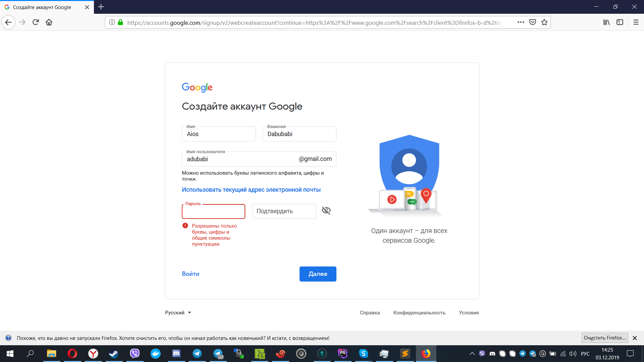644x362 pixels.
Task: Open the volume control in tray
Action: (x=573, y=354)
